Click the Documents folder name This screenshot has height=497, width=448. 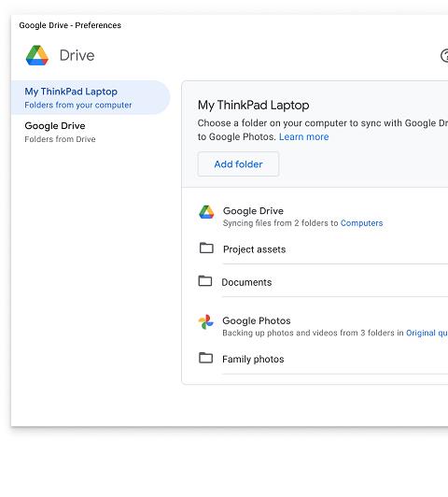246,282
